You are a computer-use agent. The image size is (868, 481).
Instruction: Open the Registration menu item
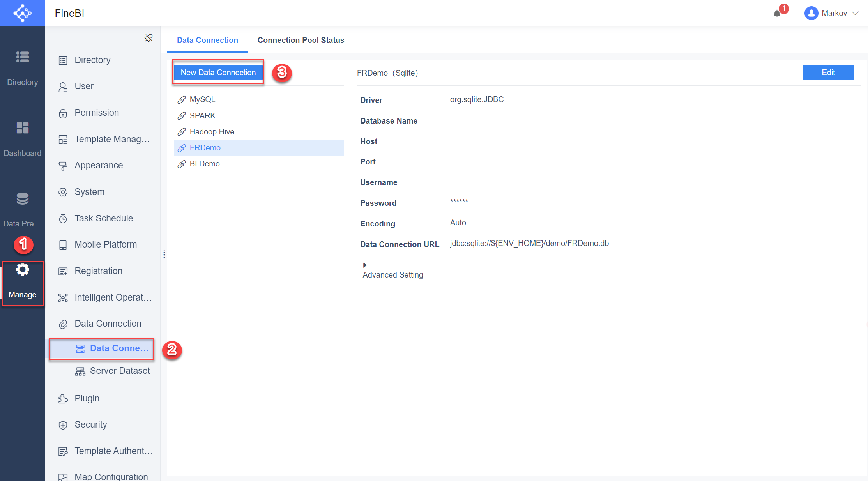(103, 271)
